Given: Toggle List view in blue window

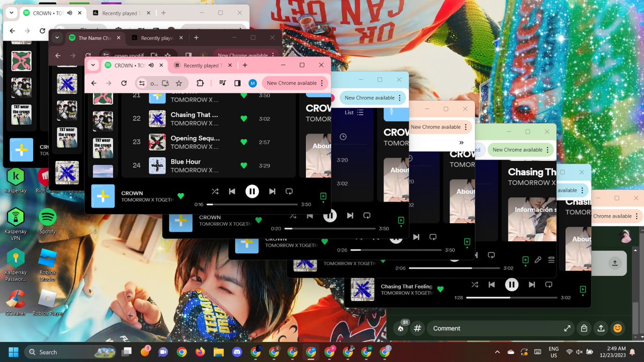Looking at the screenshot, I should click(x=354, y=113).
